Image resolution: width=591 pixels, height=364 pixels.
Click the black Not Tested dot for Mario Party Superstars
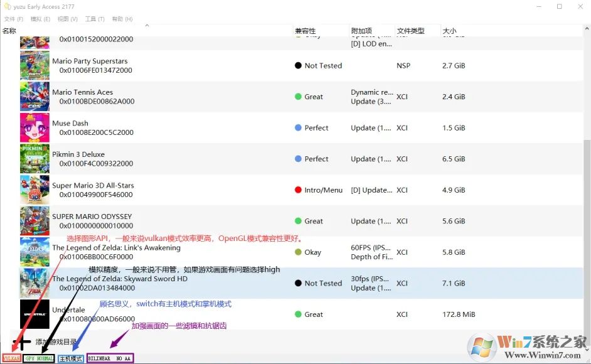pyautogui.click(x=298, y=65)
